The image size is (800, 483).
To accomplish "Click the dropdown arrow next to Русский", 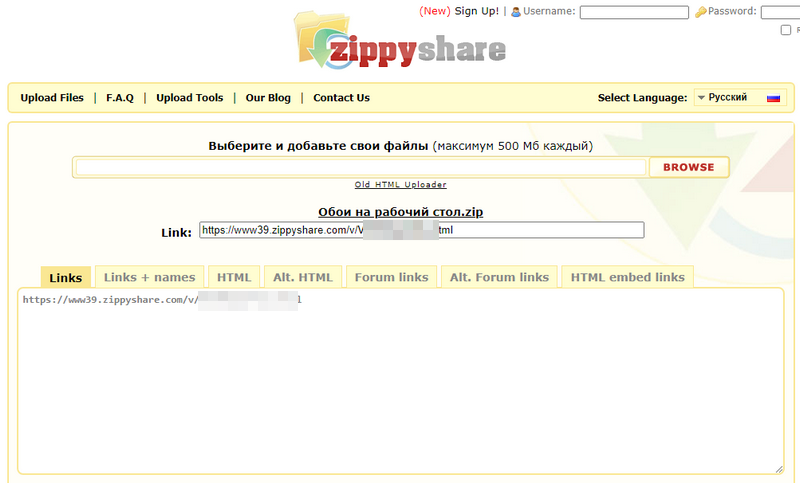I will (x=701, y=97).
